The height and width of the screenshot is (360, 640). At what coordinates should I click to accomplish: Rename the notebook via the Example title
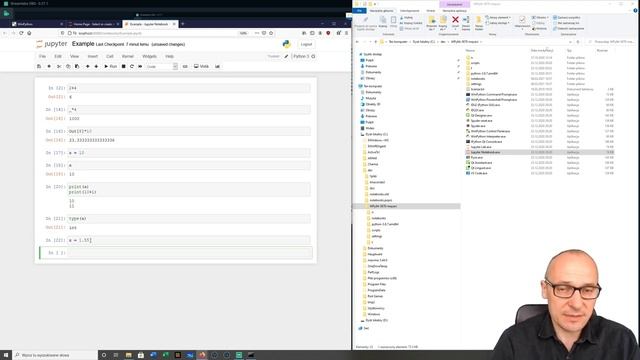(83, 44)
